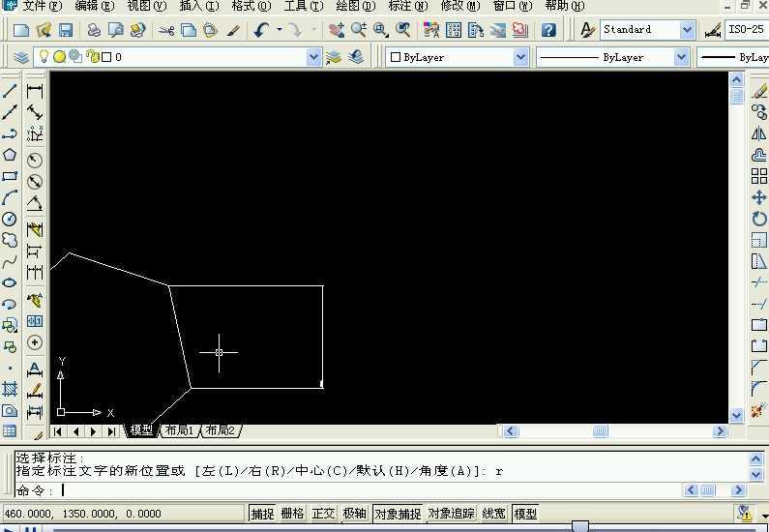
Task: Expand the layer list dropdown arrow
Action: click(313, 57)
